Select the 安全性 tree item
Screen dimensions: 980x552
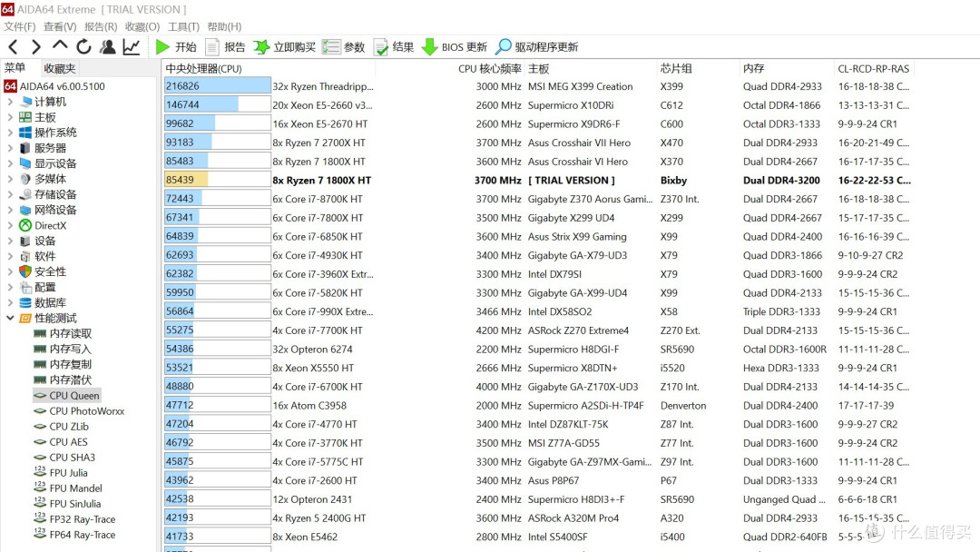43,271
